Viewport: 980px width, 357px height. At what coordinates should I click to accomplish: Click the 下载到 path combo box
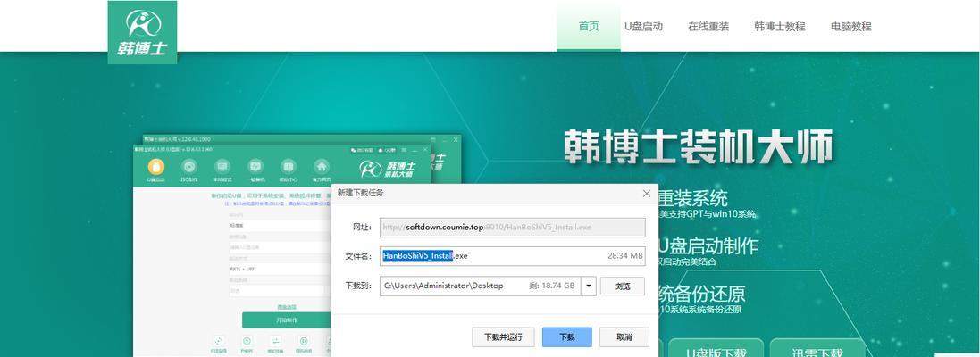click(488, 286)
